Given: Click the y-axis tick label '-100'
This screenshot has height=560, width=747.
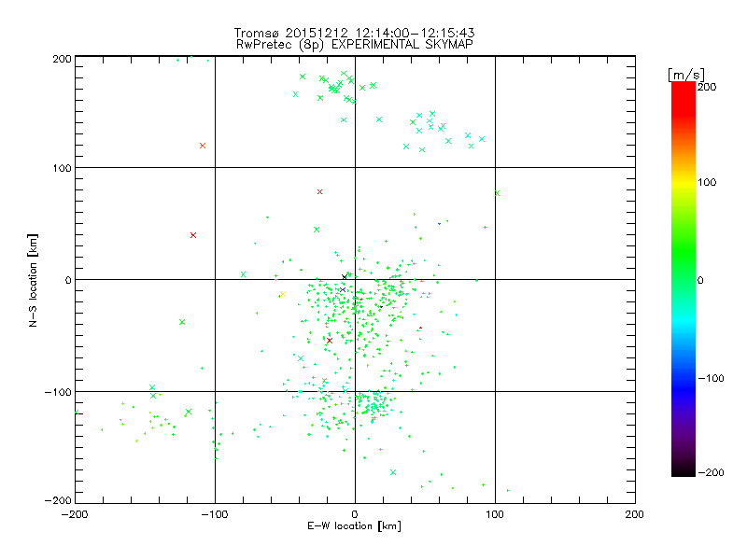Looking at the screenshot, I should [x=58, y=392].
